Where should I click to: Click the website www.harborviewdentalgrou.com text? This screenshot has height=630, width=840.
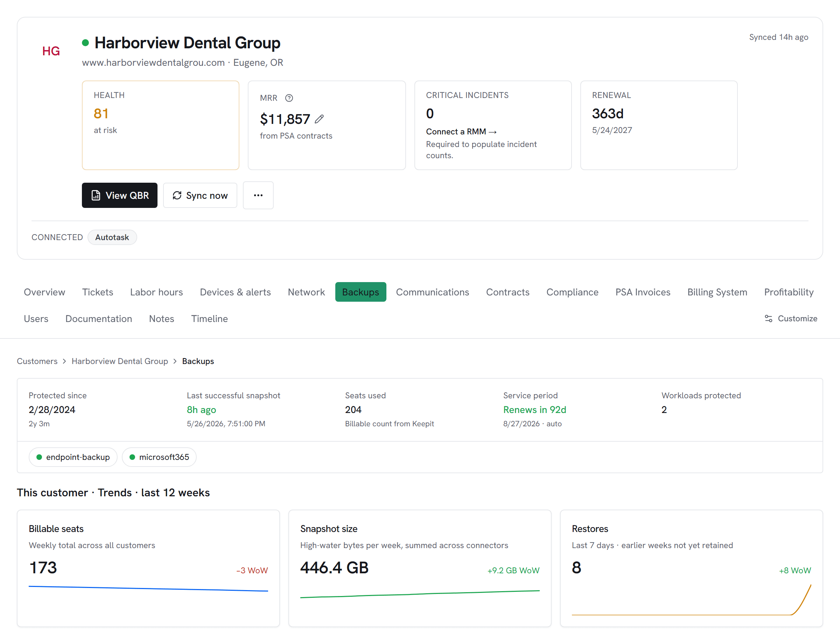pos(153,63)
